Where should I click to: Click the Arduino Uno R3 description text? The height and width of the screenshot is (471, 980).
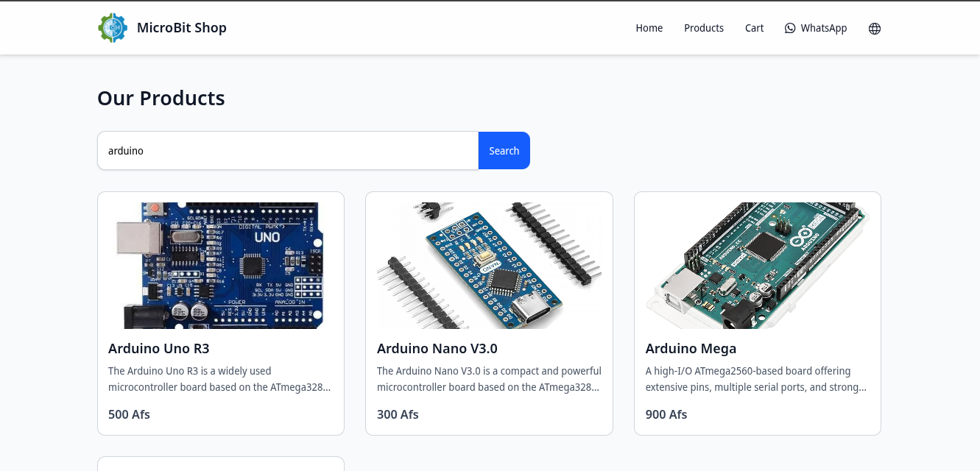coord(220,379)
